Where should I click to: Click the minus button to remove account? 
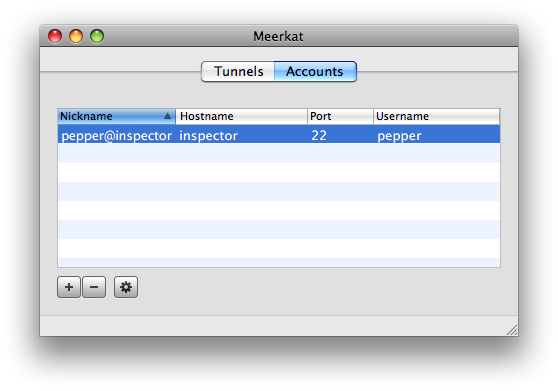pyautogui.click(x=94, y=287)
